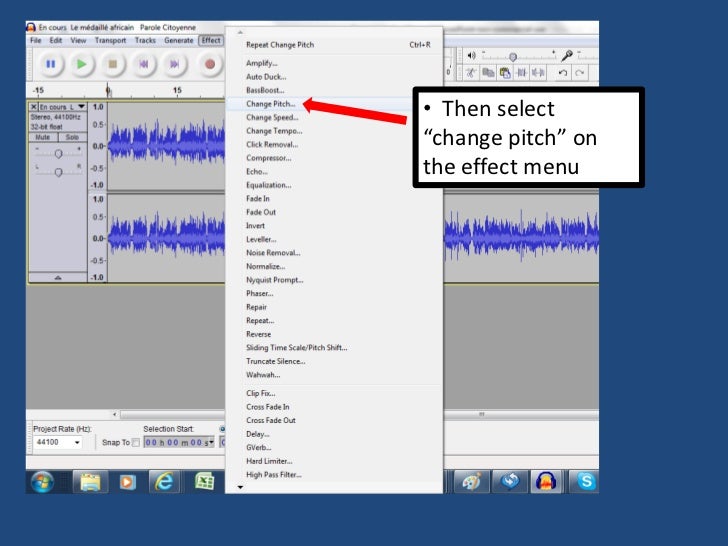Click the speaker output volume icon
This screenshot has height=546, width=728.
tap(471, 56)
